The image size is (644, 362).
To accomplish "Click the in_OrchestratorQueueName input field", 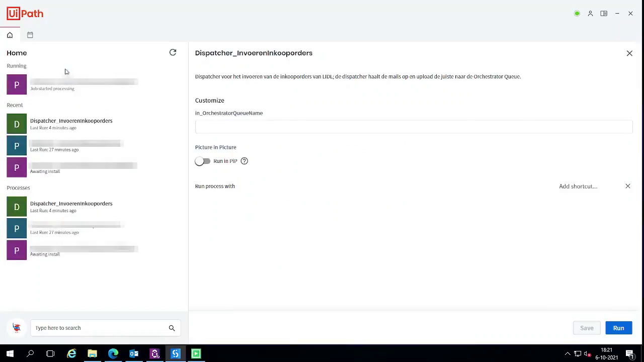I will [413, 126].
